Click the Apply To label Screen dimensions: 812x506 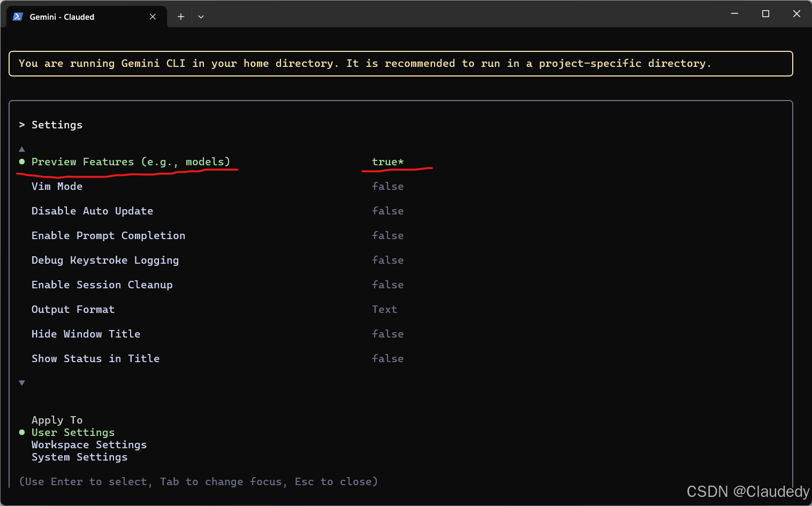tap(57, 420)
